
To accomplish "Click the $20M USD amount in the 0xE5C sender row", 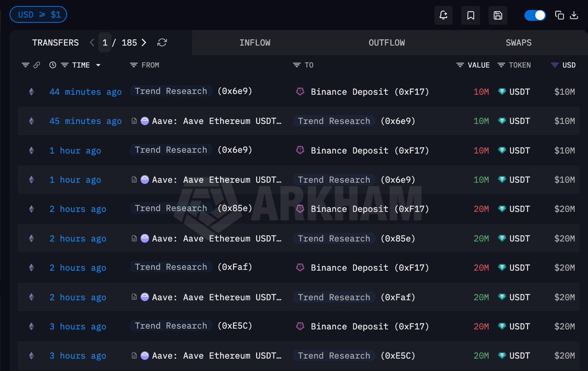I will [564, 326].
